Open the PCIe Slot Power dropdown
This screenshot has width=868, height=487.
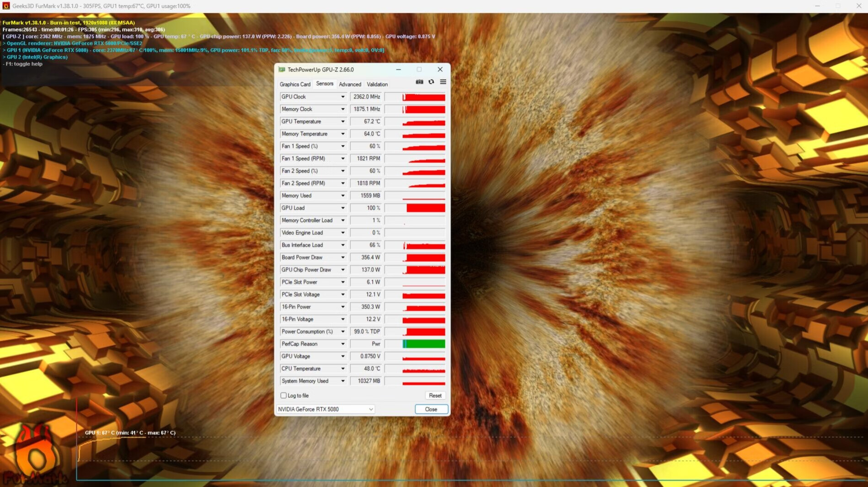tap(343, 282)
